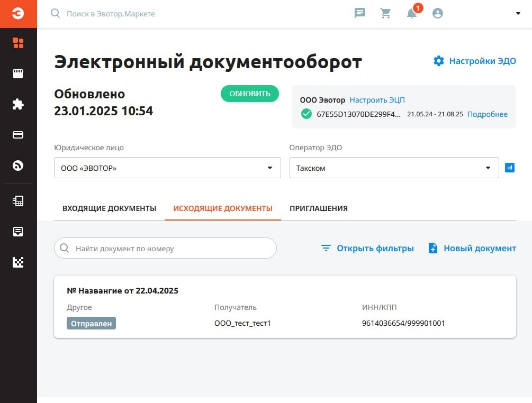
Task: Open the cash terminal sidebar icon
Action: coord(18,201)
